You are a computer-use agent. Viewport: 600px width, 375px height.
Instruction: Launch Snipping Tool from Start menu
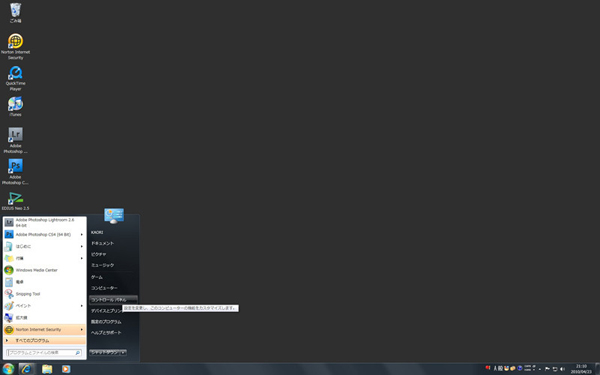coord(44,294)
